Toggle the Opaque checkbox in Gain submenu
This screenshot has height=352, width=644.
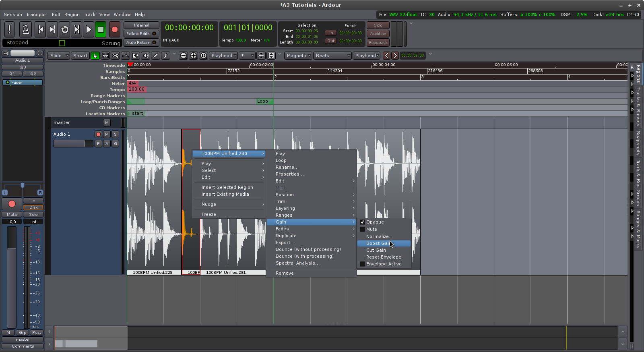tap(362, 222)
